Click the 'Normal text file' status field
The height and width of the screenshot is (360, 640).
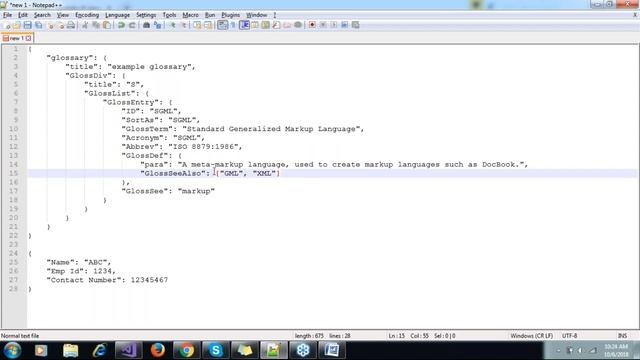[20, 336]
